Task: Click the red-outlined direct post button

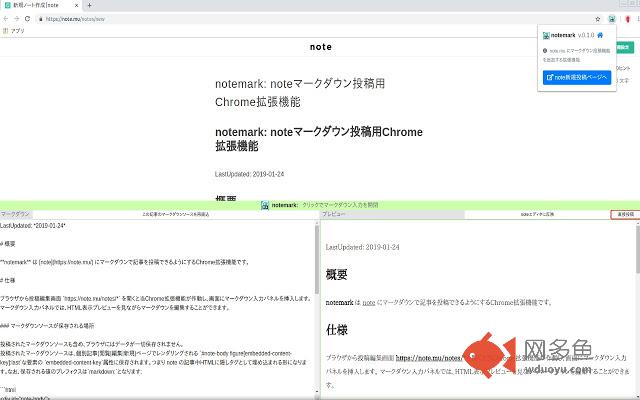Action: pos(625,214)
